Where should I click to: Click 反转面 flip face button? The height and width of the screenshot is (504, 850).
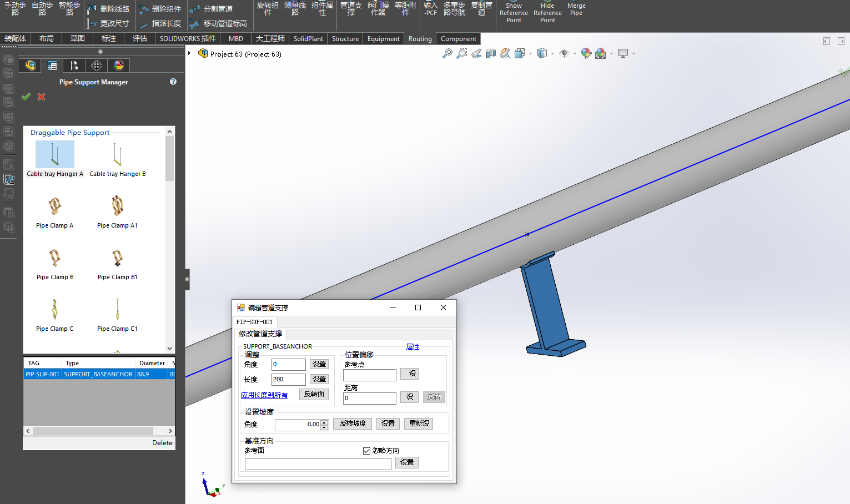pyautogui.click(x=314, y=394)
